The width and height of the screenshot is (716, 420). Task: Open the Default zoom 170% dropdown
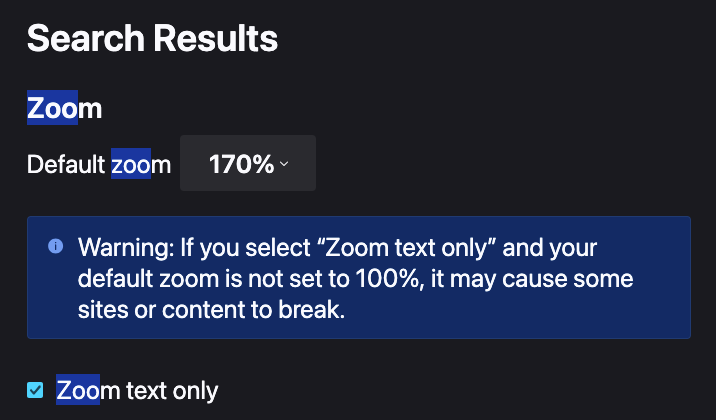(247, 163)
